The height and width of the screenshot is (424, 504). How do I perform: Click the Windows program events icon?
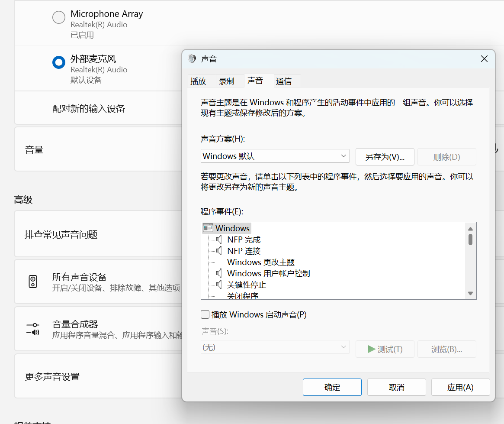pyautogui.click(x=208, y=228)
